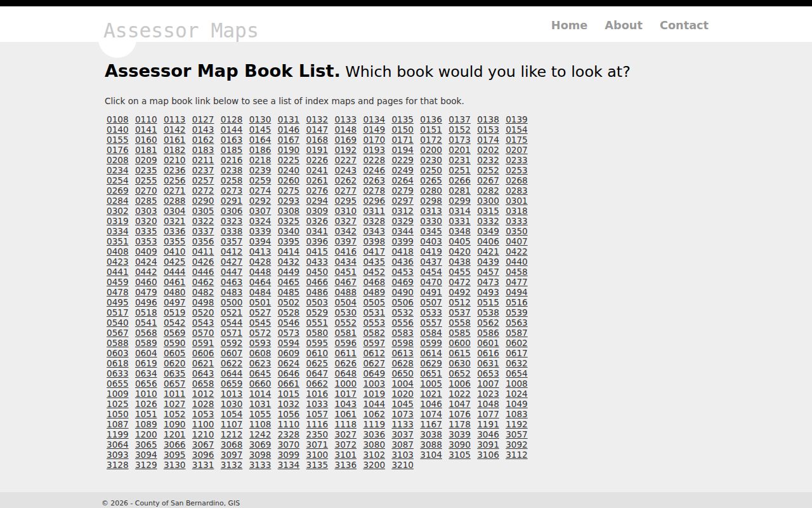This screenshot has height=508, width=812.
Task: Open the Contact page link
Action: point(684,25)
